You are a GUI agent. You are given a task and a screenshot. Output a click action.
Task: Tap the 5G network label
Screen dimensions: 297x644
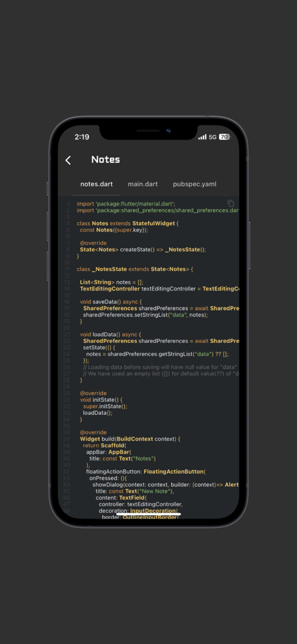(x=212, y=136)
